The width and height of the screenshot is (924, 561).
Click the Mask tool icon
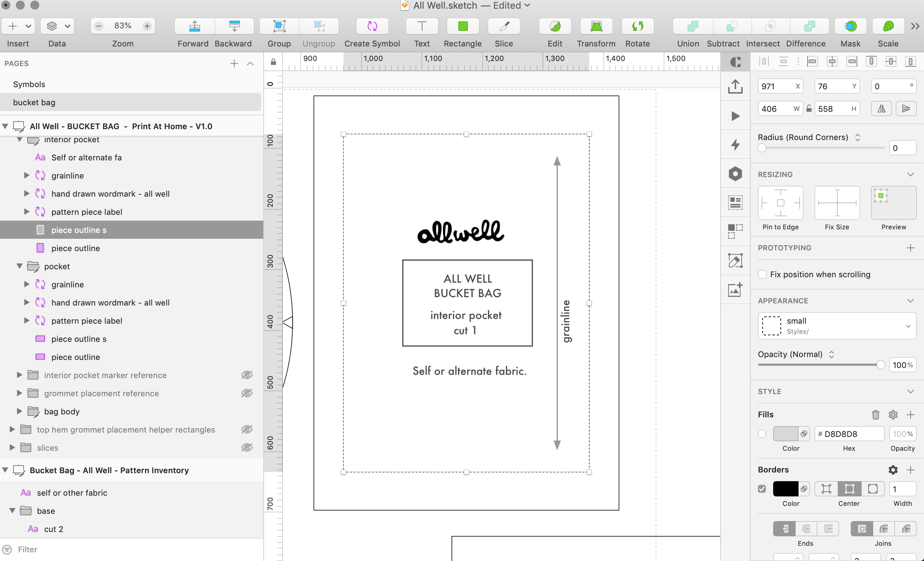coord(850,26)
